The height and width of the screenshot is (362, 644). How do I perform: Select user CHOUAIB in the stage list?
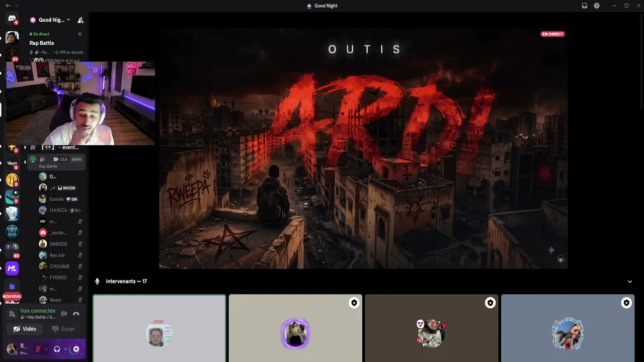pos(61,266)
